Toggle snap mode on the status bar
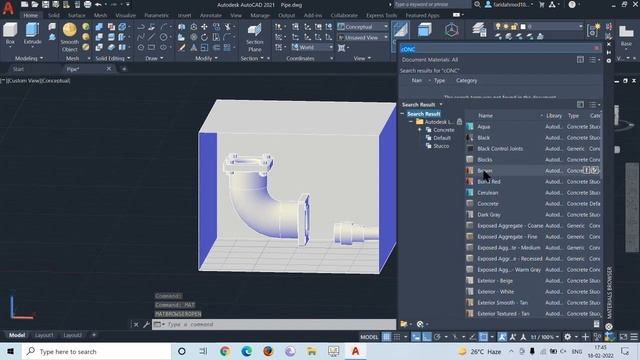Viewport: 640px width, 360px height. pyautogui.click(x=396, y=337)
